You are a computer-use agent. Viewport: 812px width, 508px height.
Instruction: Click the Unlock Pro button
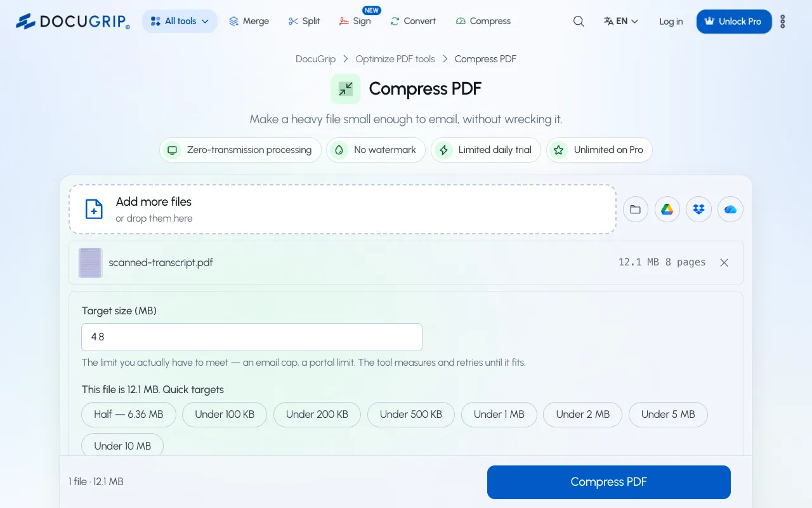pos(734,22)
